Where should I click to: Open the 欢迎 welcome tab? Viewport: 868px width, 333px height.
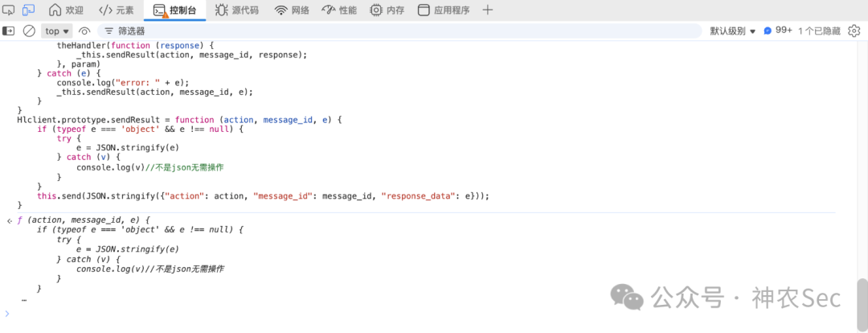pos(66,10)
